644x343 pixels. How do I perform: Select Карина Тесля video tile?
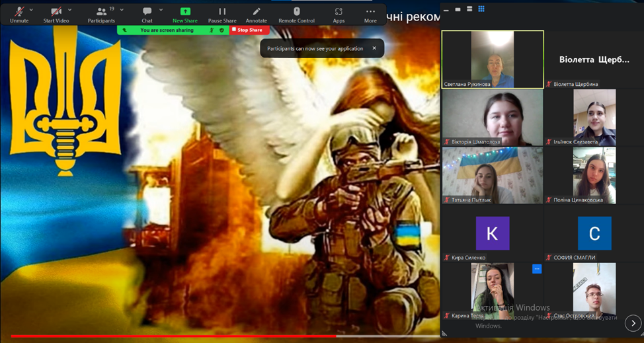(493, 291)
